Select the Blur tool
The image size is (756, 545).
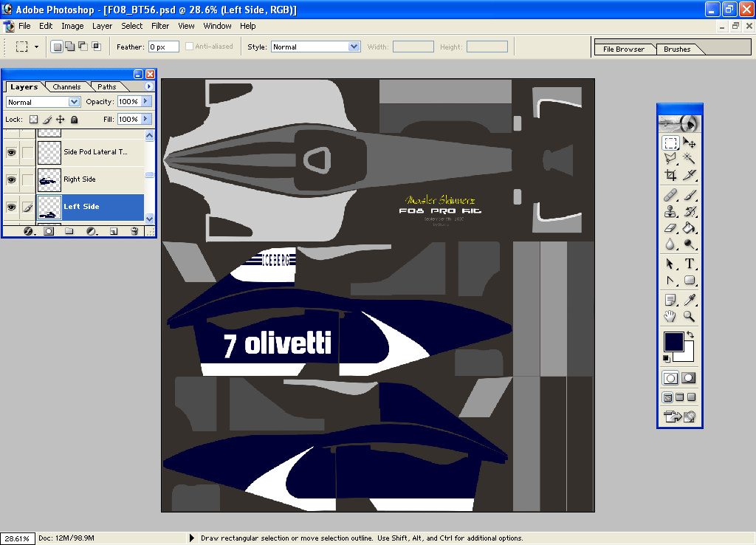(670, 244)
